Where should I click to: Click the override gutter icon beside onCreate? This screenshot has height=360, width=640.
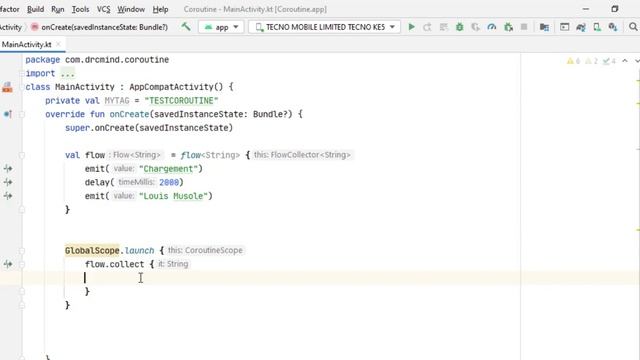tap(7, 114)
